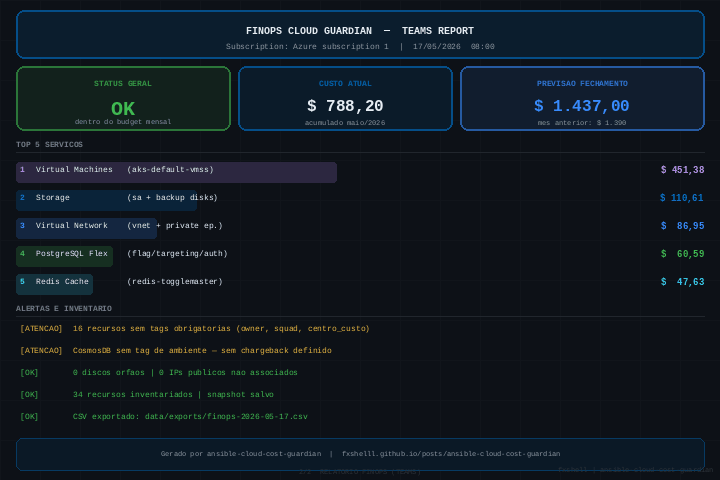Click the $ 451,38 amount
Image resolution: width=720 pixels, height=480 pixels.
pyautogui.click(x=682, y=170)
